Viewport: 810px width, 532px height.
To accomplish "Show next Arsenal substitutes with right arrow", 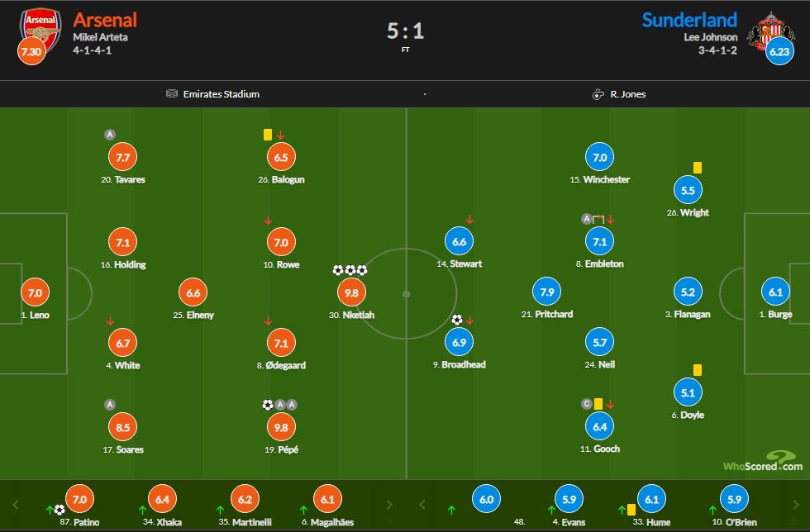I will pos(389,505).
